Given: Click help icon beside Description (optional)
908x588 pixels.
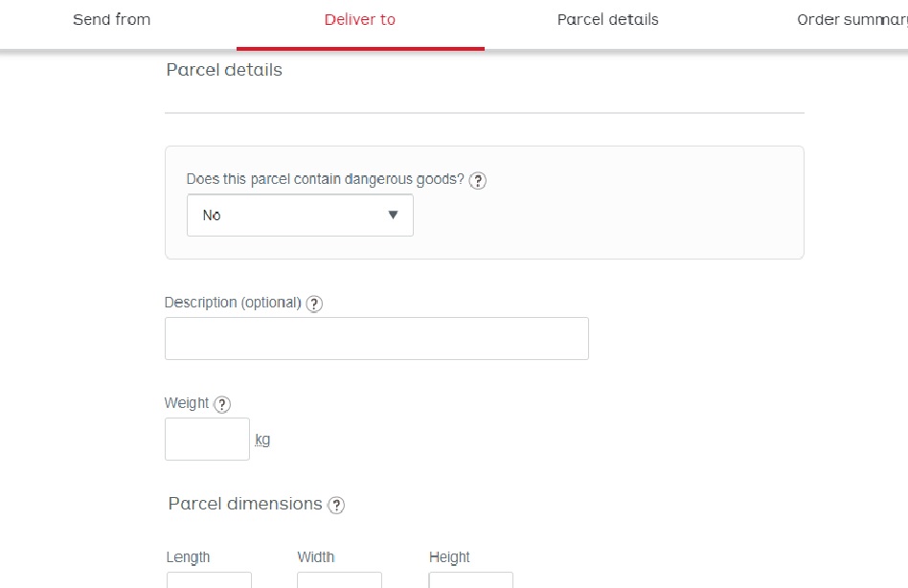Looking at the screenshot, I should 314,304.
